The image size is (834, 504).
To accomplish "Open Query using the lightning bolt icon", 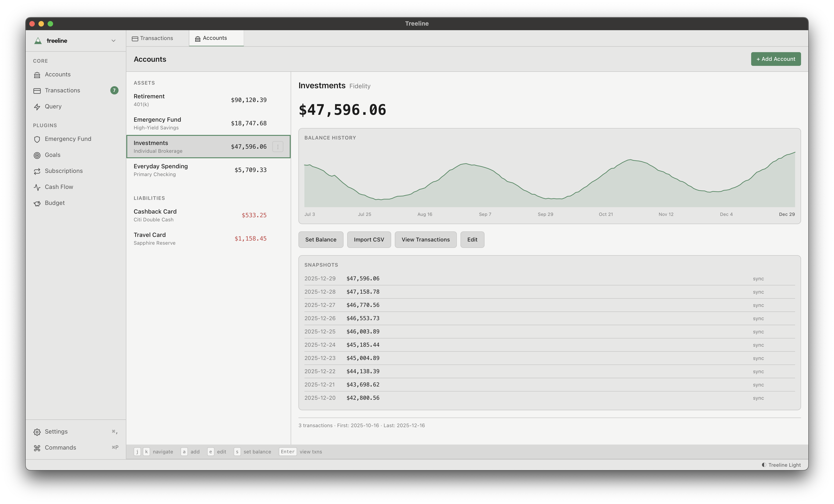I will pos(37,107).
